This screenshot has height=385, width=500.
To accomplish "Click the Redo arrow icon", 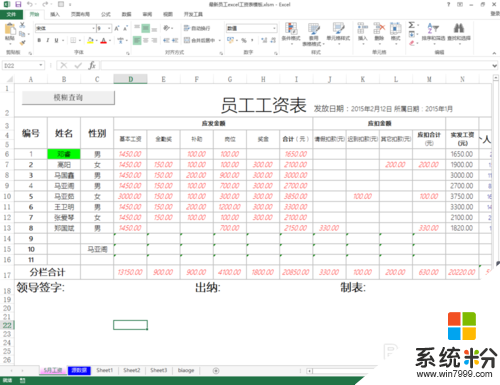I will pyautogui.click(x=45, y=4).
